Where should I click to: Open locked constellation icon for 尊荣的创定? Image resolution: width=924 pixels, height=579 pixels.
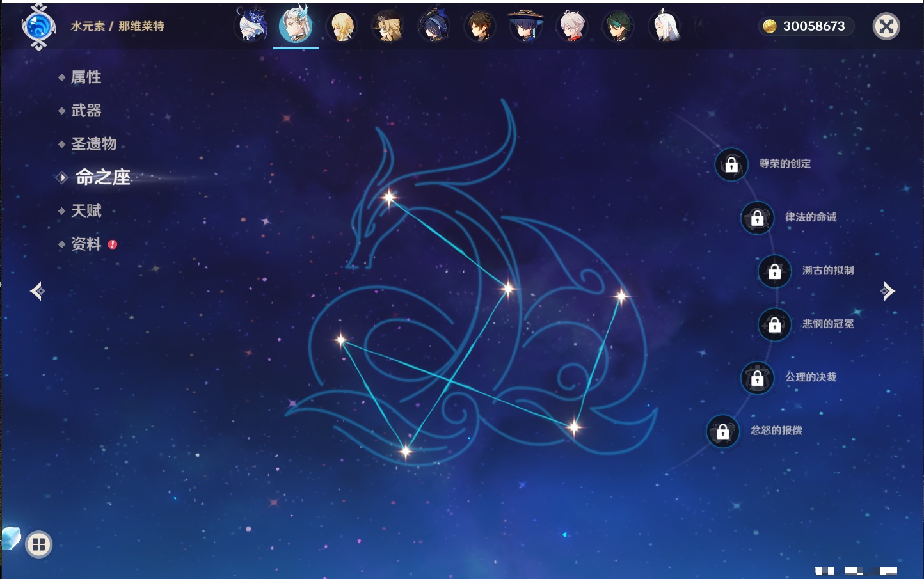point(731,164)
